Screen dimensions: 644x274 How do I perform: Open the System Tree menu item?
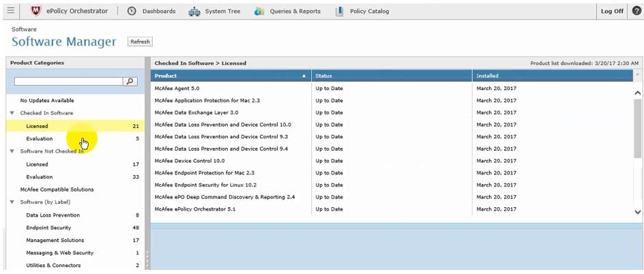click(x=222, y=12)
